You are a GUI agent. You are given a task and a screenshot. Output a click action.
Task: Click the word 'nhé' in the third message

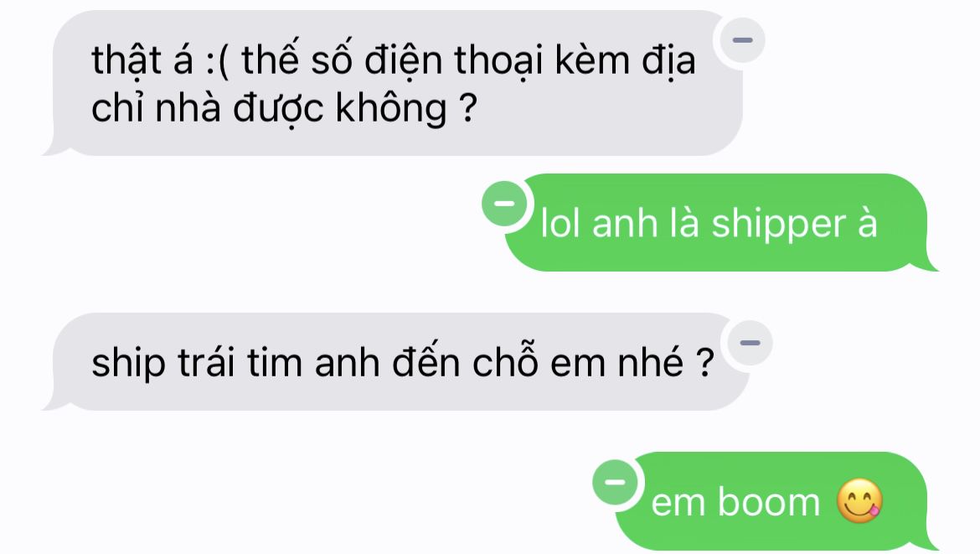pos(651,361)
